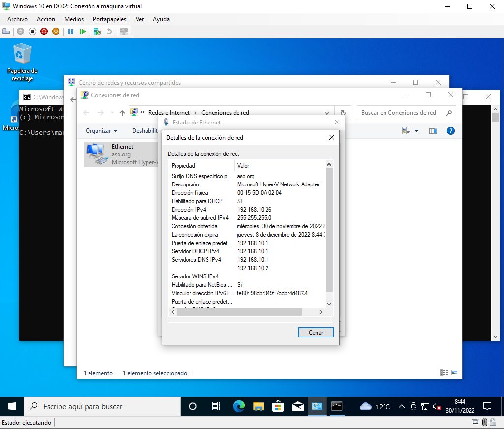
Task: Click the Cerrar button
Action: pyautogui.click(x=316, y=333)
